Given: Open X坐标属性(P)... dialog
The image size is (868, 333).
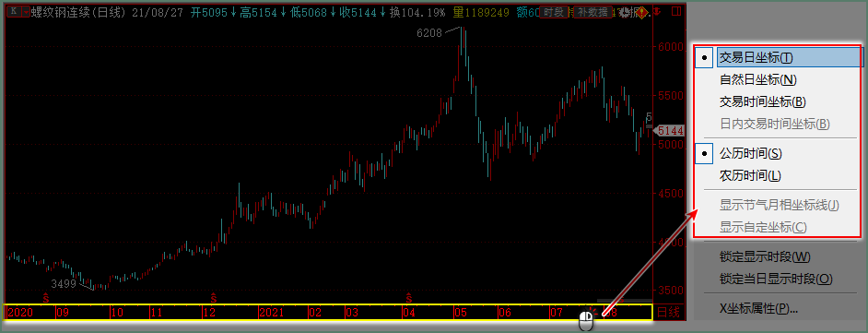Looking at the screenshot, I should tap(757, 309).
